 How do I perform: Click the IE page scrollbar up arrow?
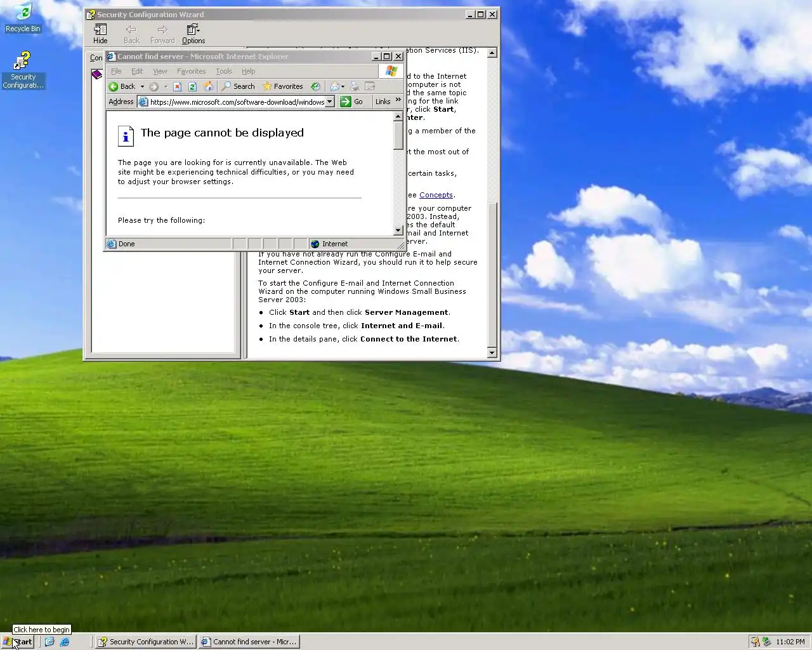(398, 117)
